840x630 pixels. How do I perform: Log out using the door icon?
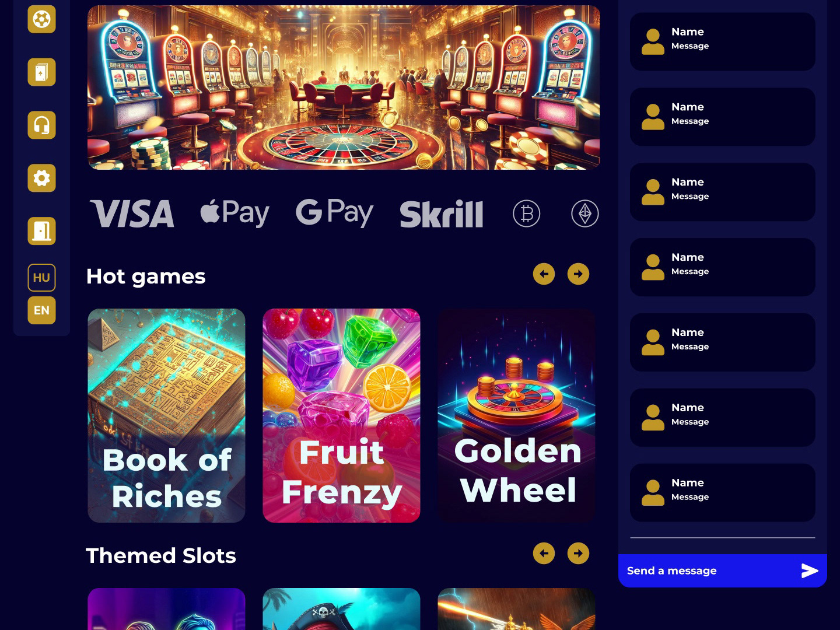coord(41,231)
